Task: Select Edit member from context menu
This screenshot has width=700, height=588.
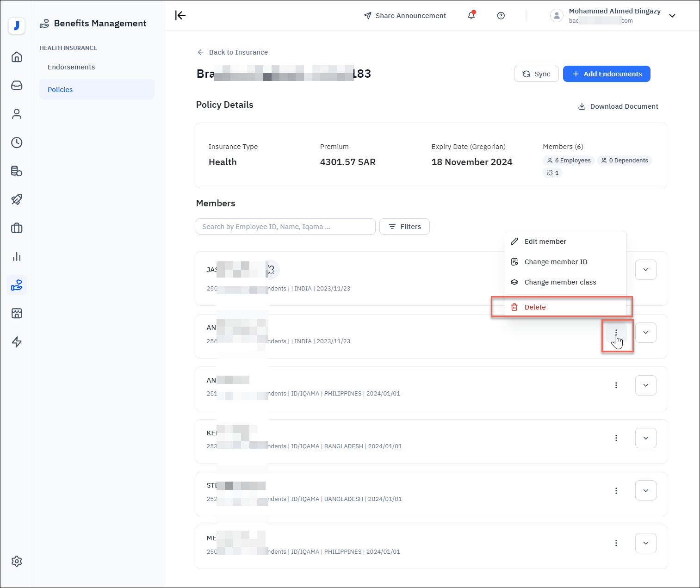Action: coord(545,241)
